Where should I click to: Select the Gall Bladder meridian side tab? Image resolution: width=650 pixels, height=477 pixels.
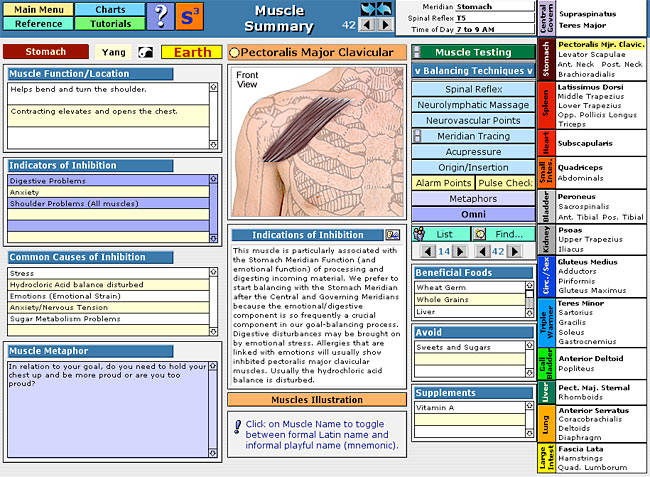point(546,363)
